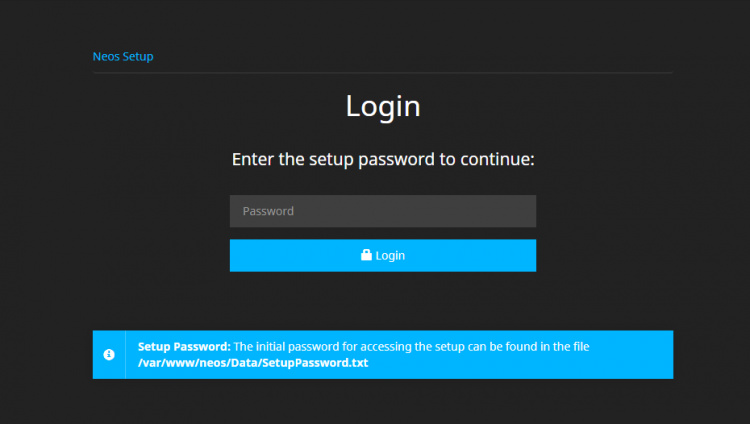The width and height of the screenshot is (750, 424).
Task: Open the Neos Setup link
Action: pyautogui.click(x=123, y=56)
